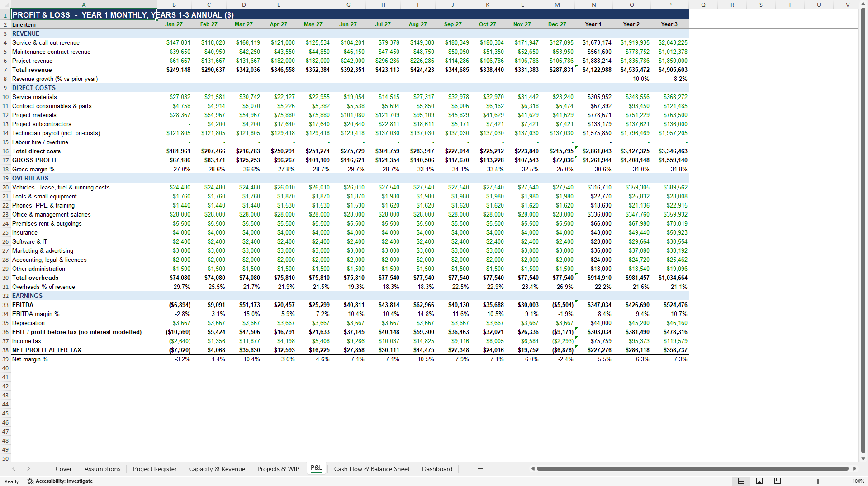Select Year 3 net profit $358,737
This screenshot has width=868, height=486.
(x=669, y=350)
